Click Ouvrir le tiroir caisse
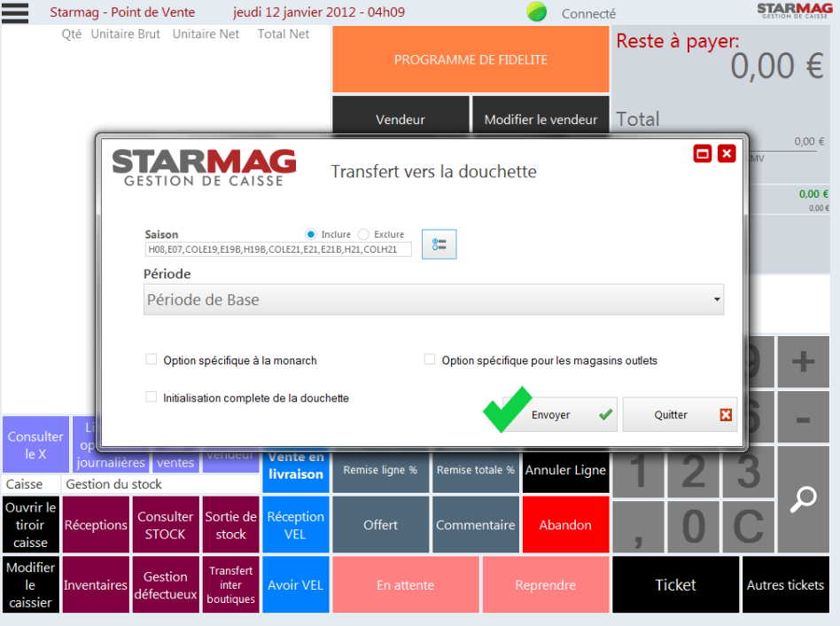The height and width of the screenshot is (626, 840). coord(30,525)
